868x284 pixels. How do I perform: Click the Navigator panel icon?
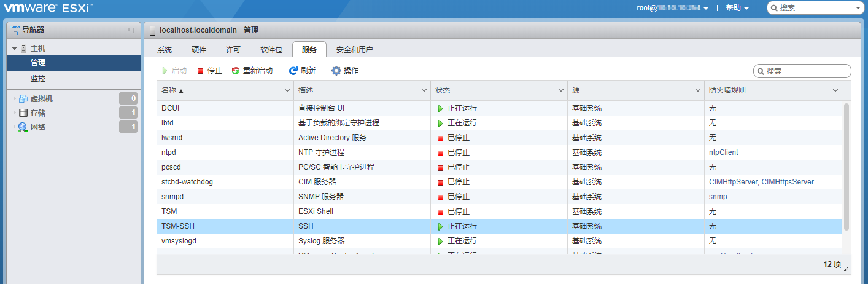tap(15, 30)
